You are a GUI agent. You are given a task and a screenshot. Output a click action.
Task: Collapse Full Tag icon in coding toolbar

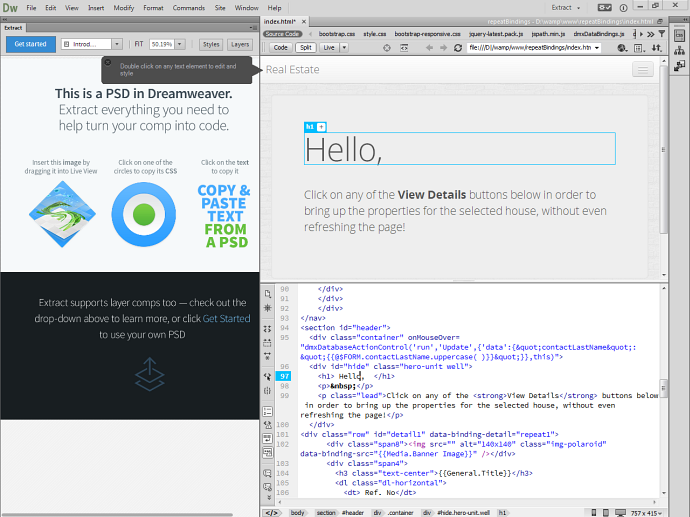tap(268, 329)
